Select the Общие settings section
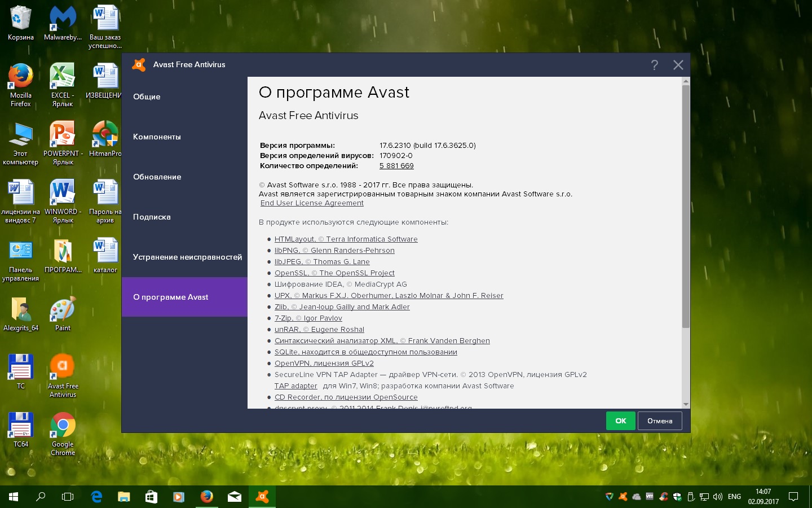The image size is (812, 508). coord(147,97)
